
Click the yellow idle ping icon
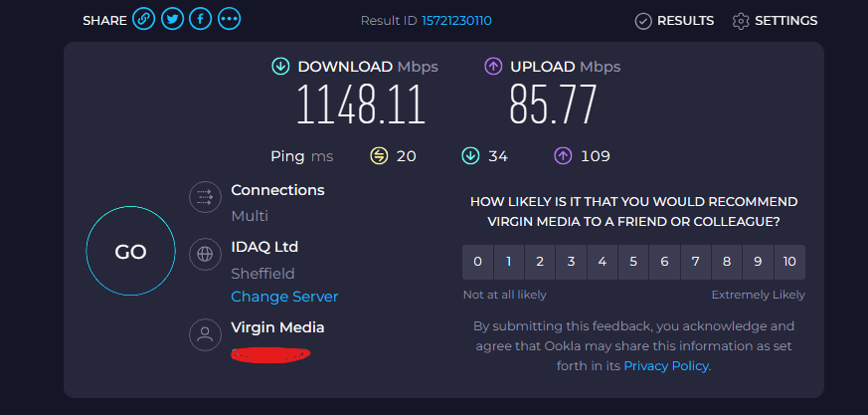[379, 156]
